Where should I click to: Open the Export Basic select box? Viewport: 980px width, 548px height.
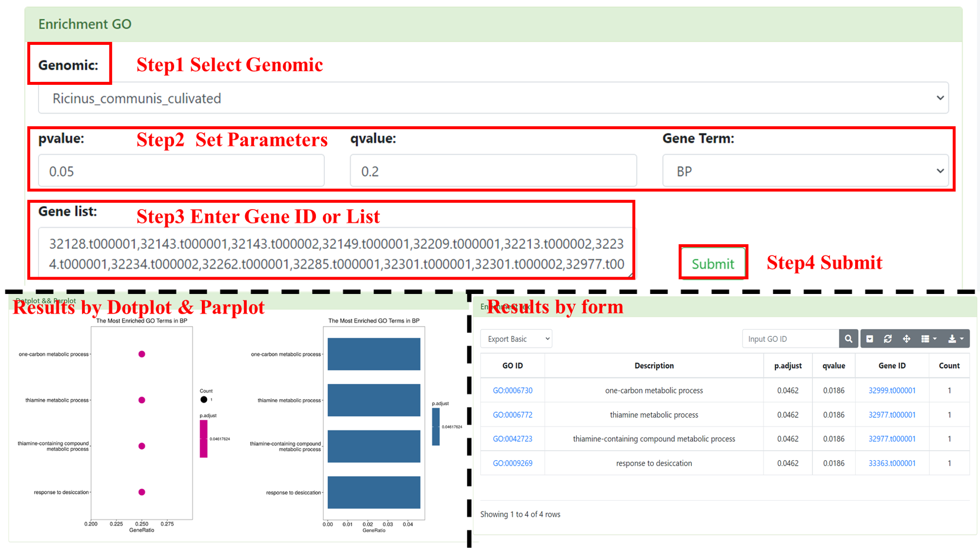click(516, 339)
